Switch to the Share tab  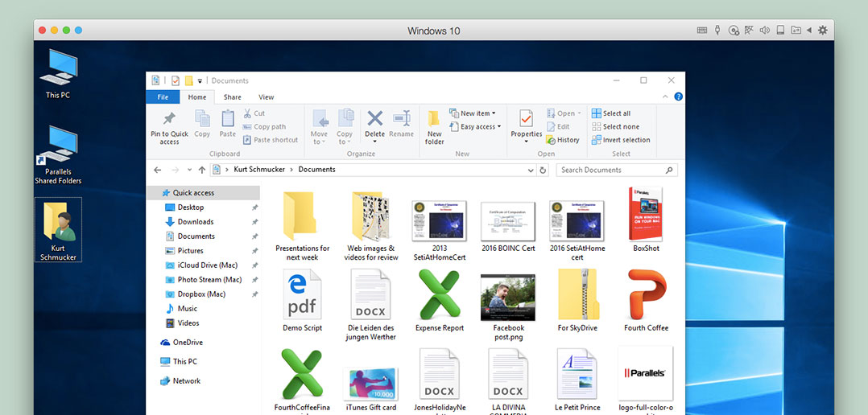coord(233,97)
